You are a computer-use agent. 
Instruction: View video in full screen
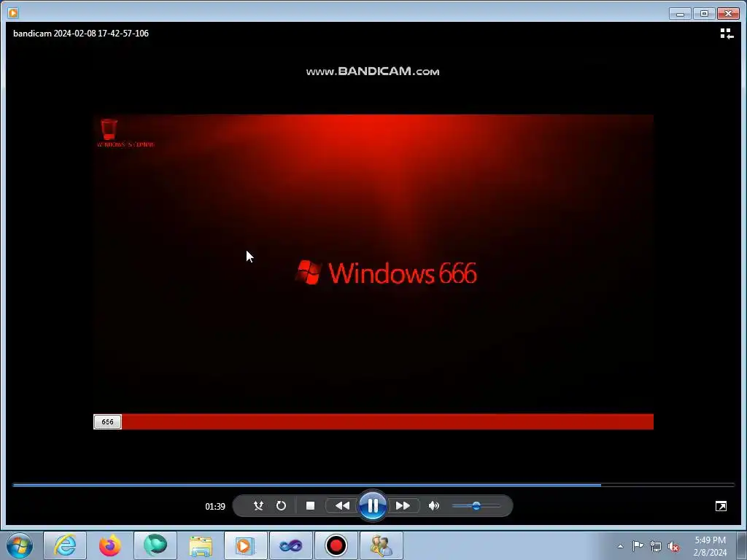pyautogui.click(x=721, y=506)
